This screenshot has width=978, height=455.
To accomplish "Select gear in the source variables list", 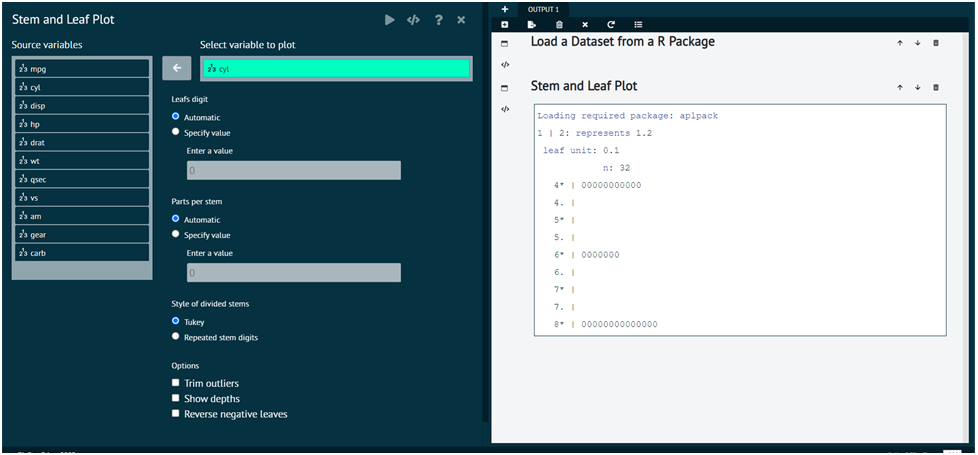I will (x=82, y=234).
